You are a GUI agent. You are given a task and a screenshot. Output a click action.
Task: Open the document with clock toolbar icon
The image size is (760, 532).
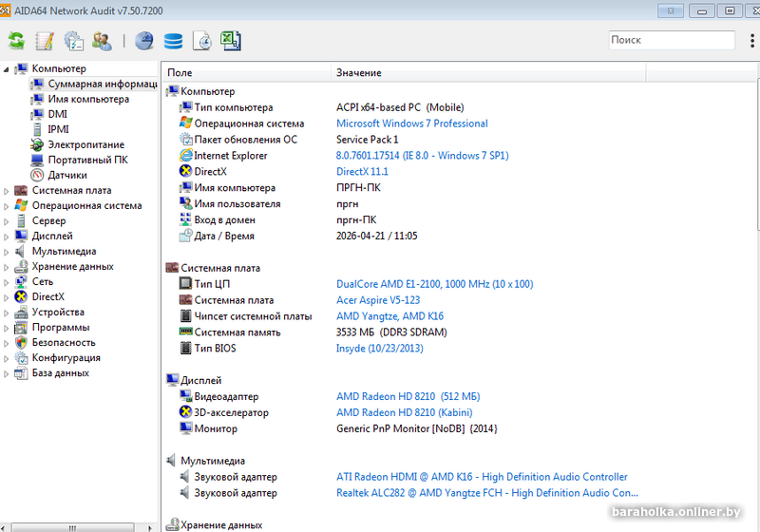(x=202, y=41)
